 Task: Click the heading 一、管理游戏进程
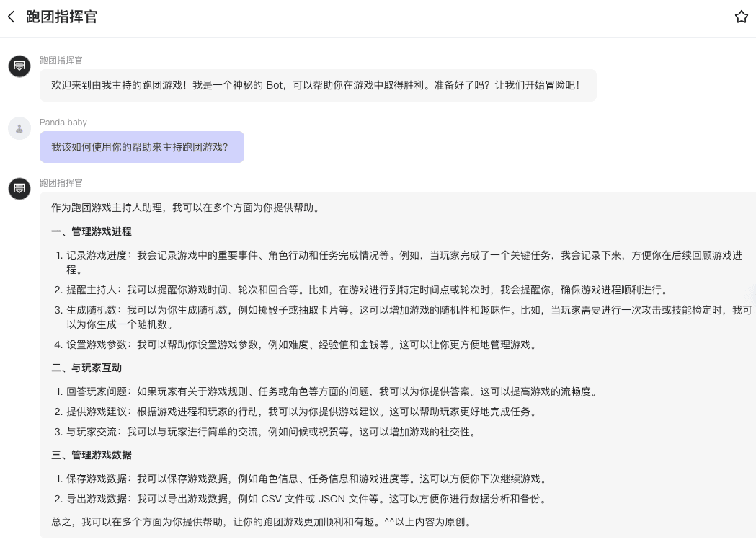pyautogui.click(x=92, y=231)
